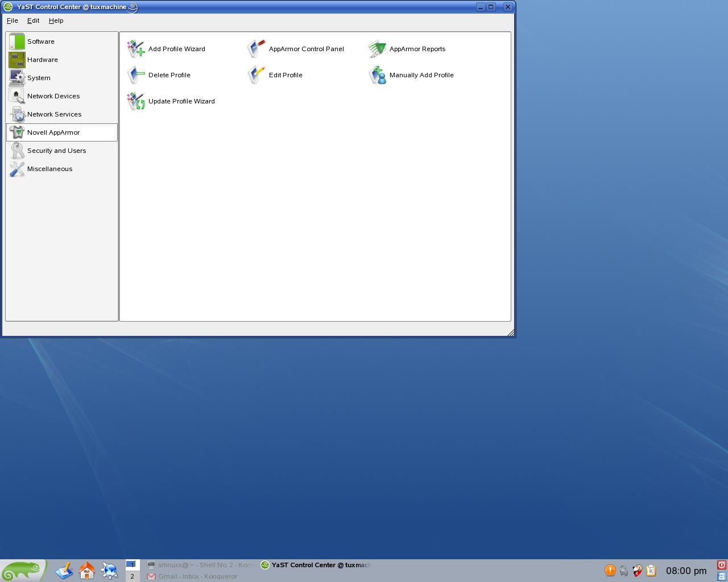Switch to the Shell No. 2 Konsole task

(201, 565)
